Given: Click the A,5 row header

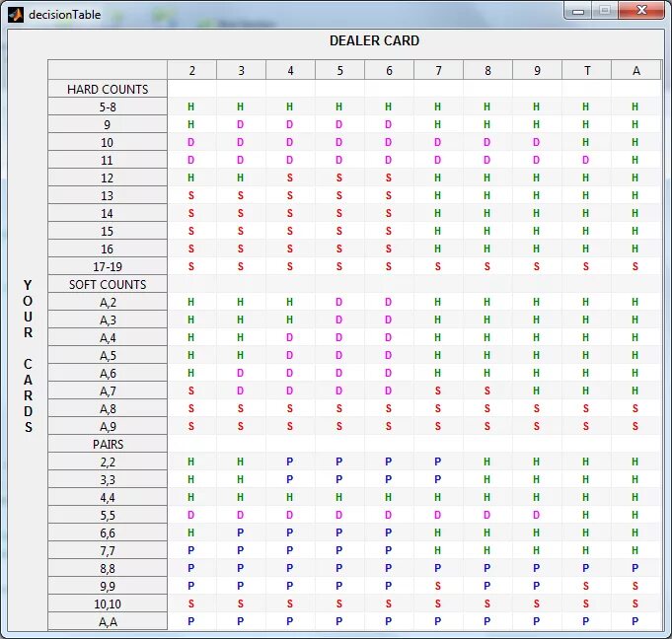Looking at the screenshot, I should point(108,355).
